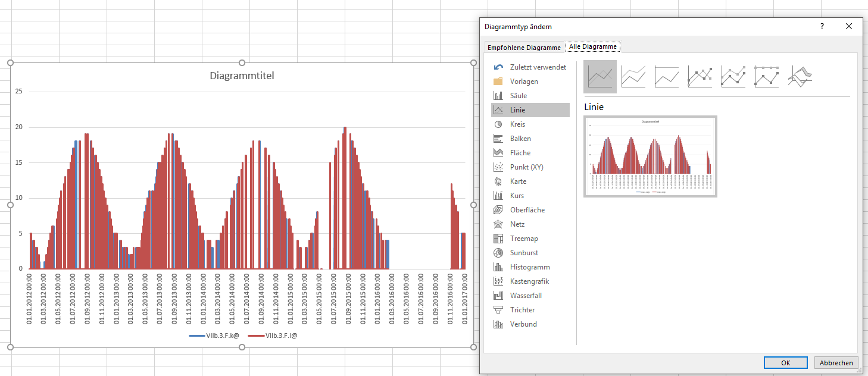Select Kastengrafik chart category

coord(530,281)
